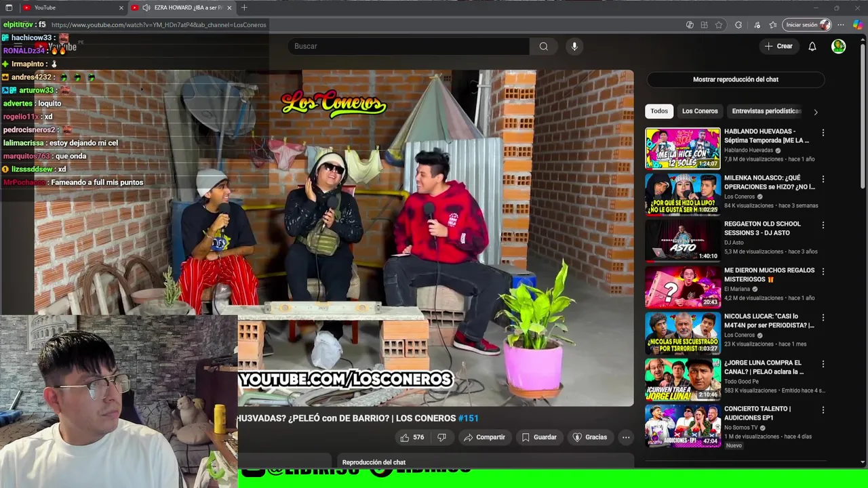The height and width of the screenshot is (488, 868).
Task: Click the Reproducción del chat label below video
Action: coord(374,462)
